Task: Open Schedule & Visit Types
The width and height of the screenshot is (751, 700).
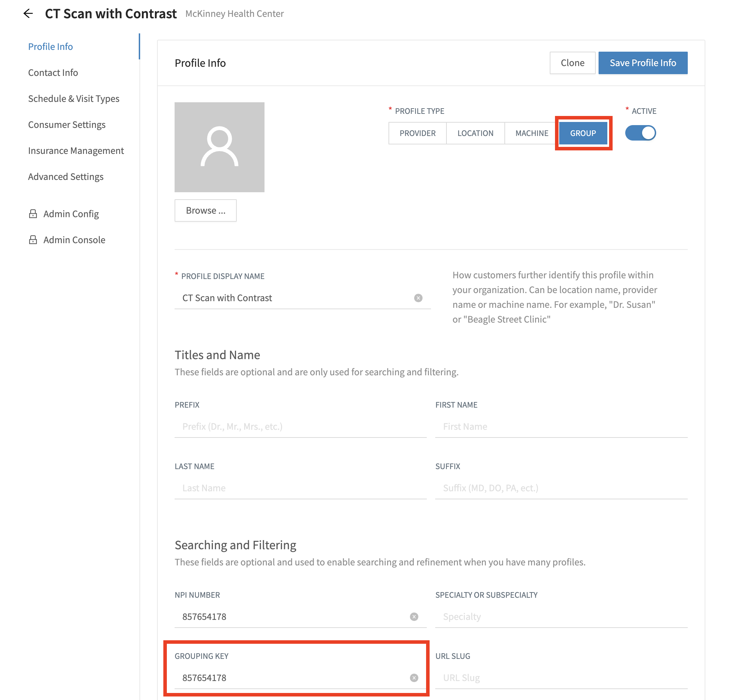Action: click(x=74, y=98)
